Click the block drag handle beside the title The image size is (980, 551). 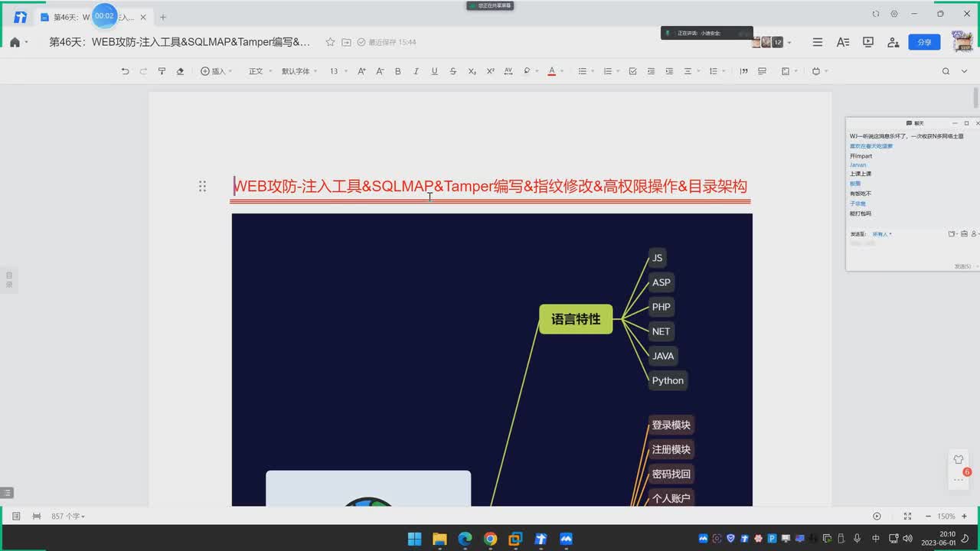click(x=202, y=186)
